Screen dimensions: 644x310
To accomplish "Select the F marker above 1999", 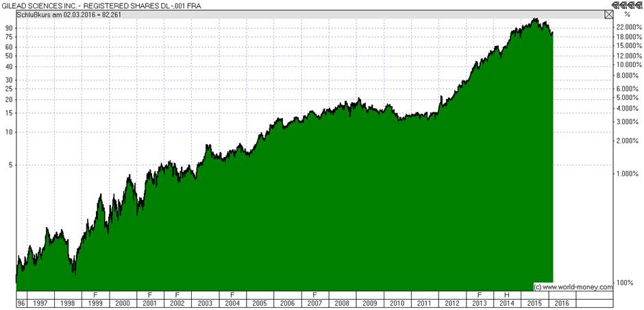I will [96, 295].
